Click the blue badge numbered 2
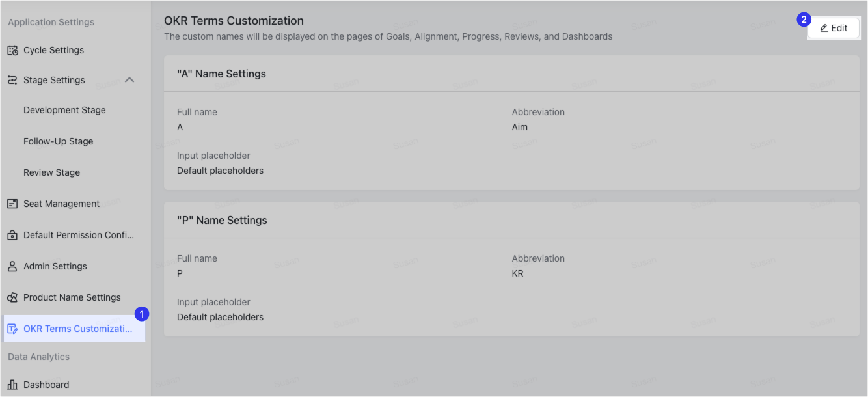The image size is (868, 397). (806, 20)
